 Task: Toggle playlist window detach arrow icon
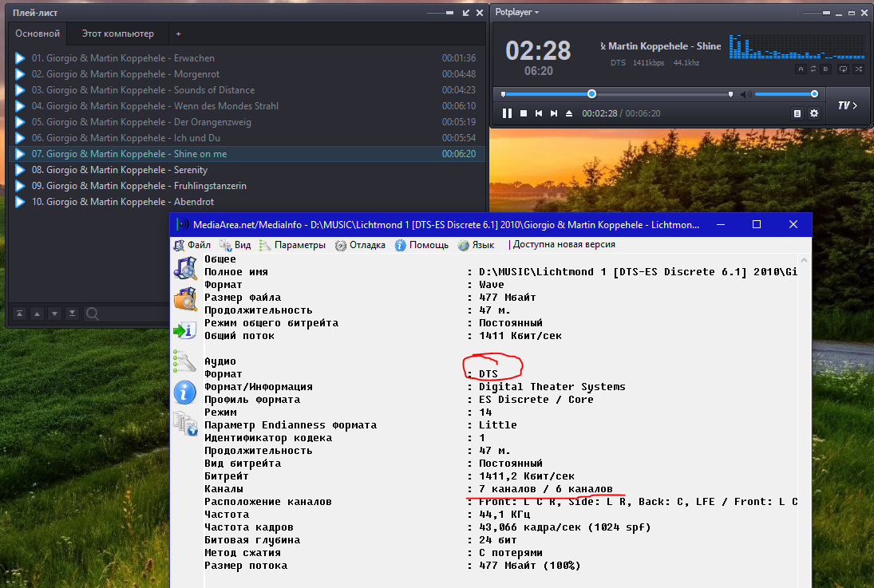(x=466, y=13)
